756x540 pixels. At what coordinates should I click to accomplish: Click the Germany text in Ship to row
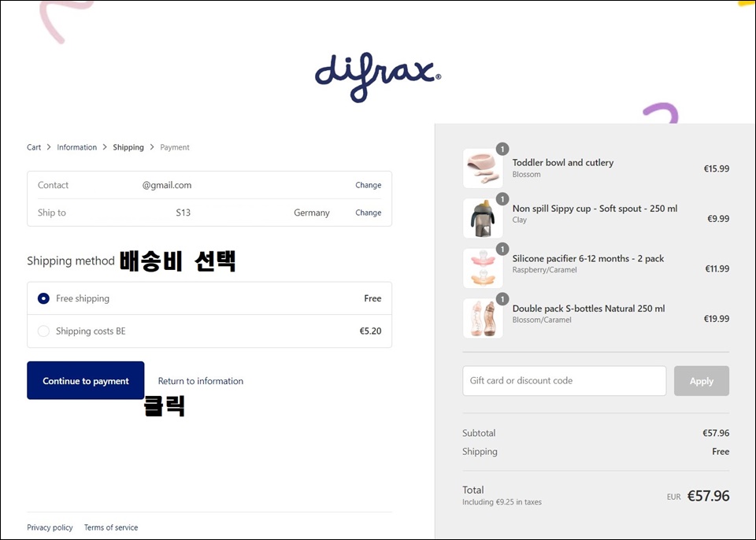coord(312,213)
